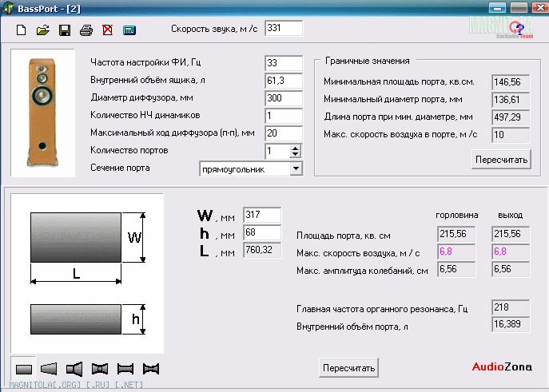549x392 pixels.
Task: Select the port shape with flanged ends
Action: (x=125, y=368)
